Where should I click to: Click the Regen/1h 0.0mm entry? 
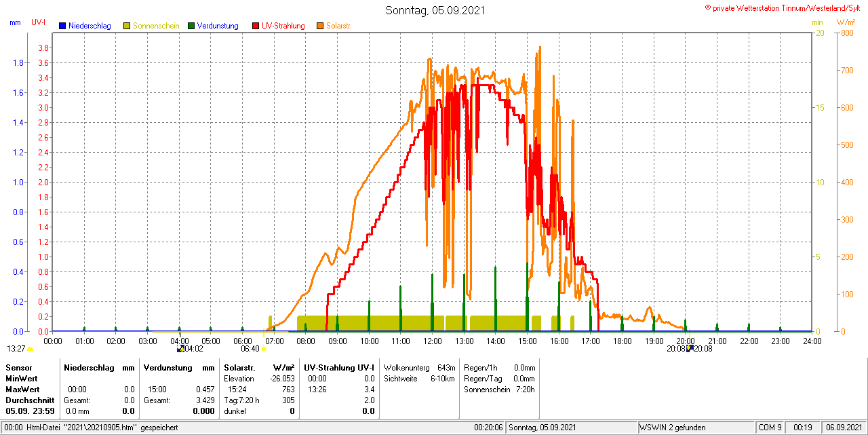[500, 367]
